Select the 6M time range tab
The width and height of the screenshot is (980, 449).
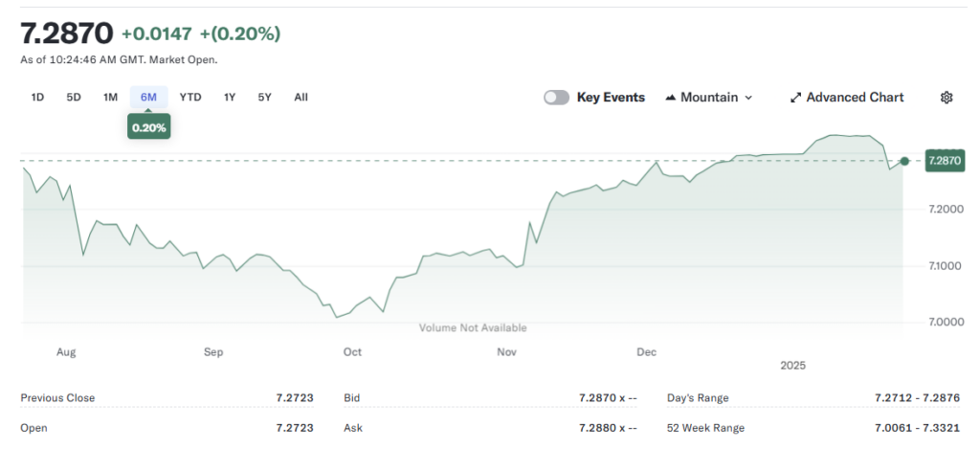(148, 97)
